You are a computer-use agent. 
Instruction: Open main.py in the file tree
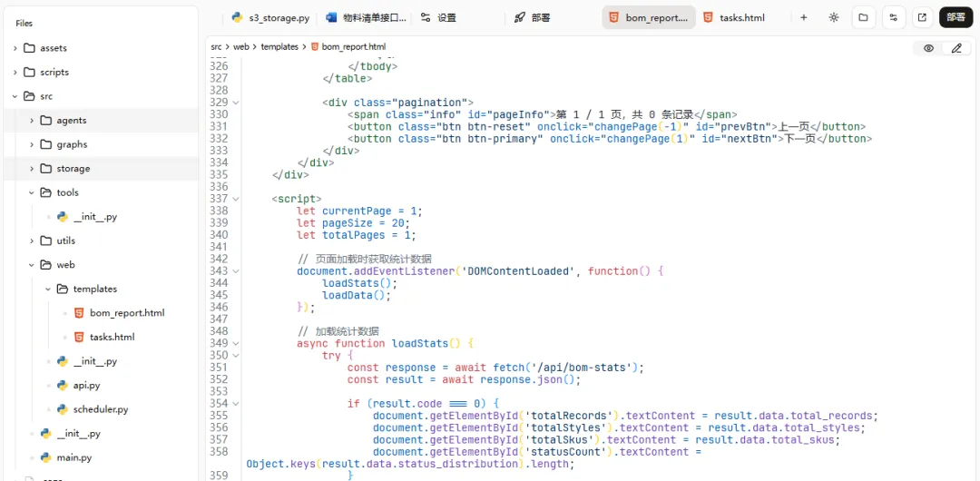(74, 457)
